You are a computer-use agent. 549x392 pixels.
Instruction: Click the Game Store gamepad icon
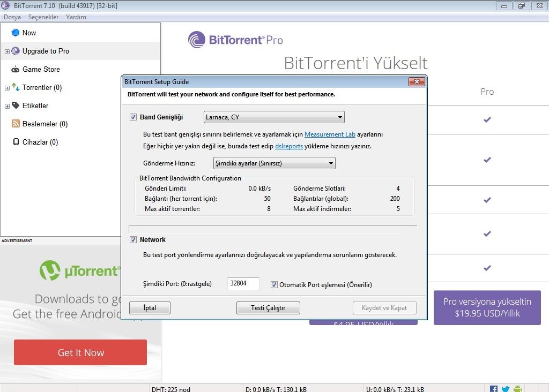(16, 69)
